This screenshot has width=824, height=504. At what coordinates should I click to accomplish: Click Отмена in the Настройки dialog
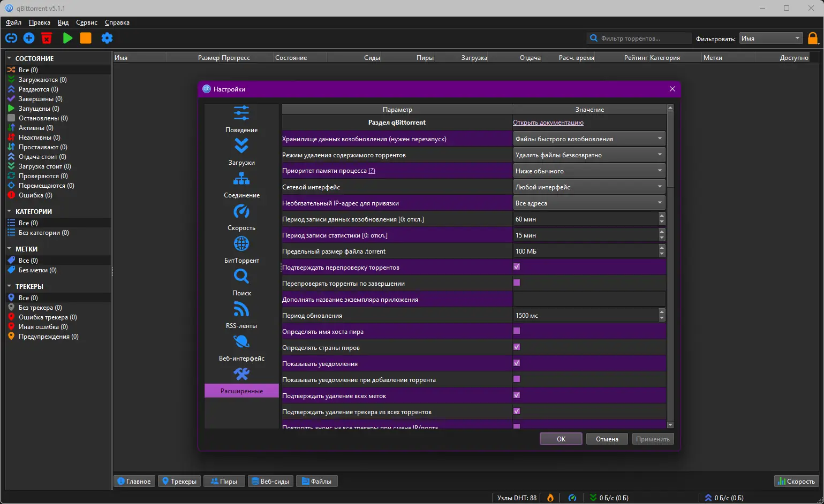(607, 439)
